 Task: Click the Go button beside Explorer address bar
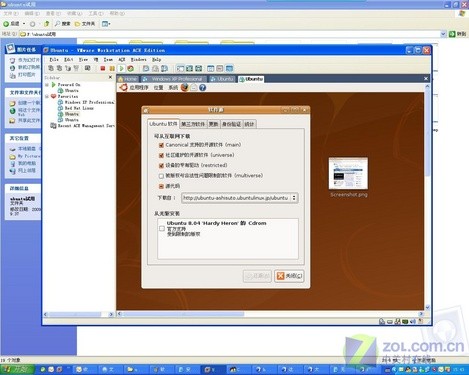point(457,34)
